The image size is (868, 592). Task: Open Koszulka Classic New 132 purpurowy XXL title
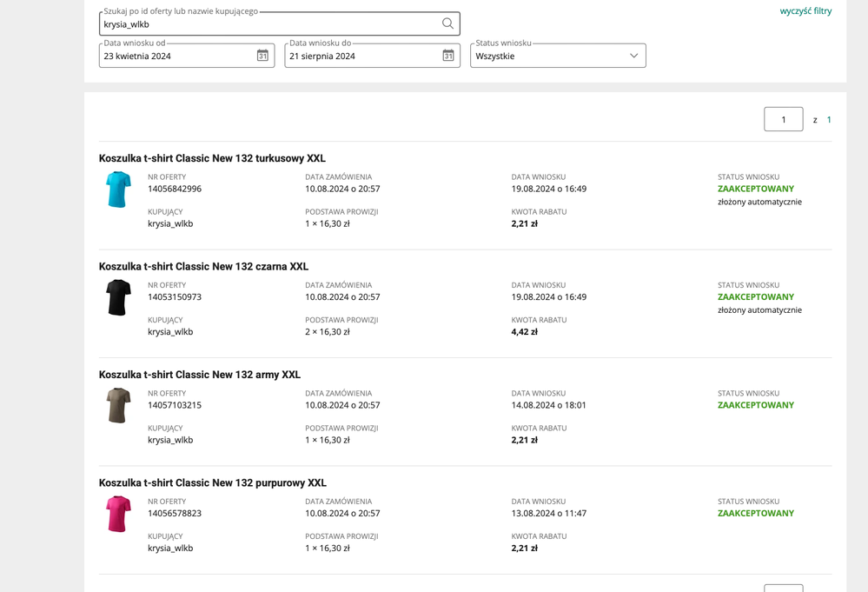(x=213, y=483)
